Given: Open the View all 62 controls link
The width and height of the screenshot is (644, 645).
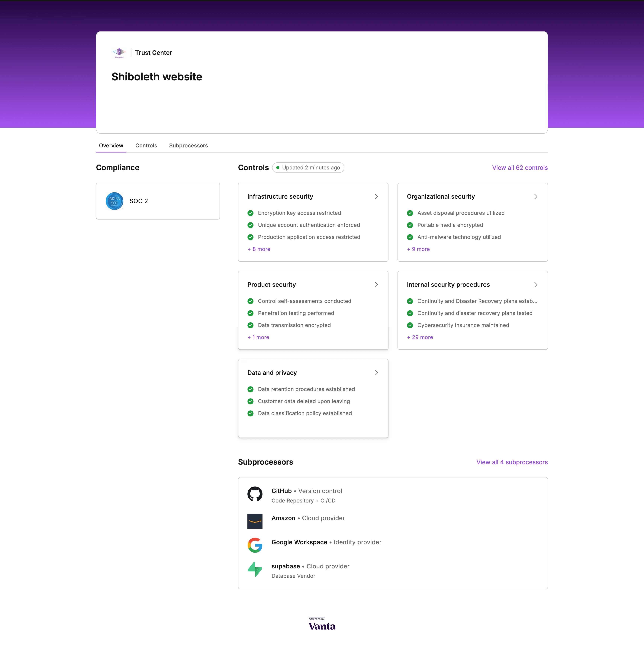Looking at the screenshot, I should pos(520,168).
